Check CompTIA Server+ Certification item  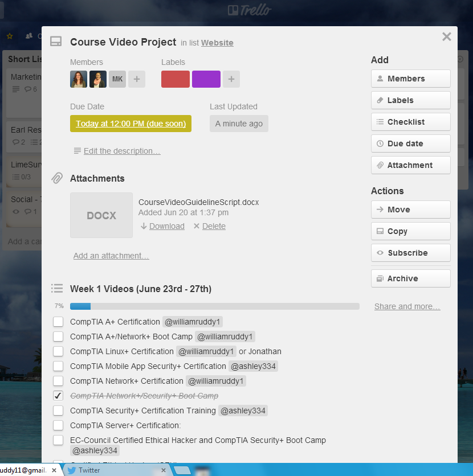tap(58, 425)
